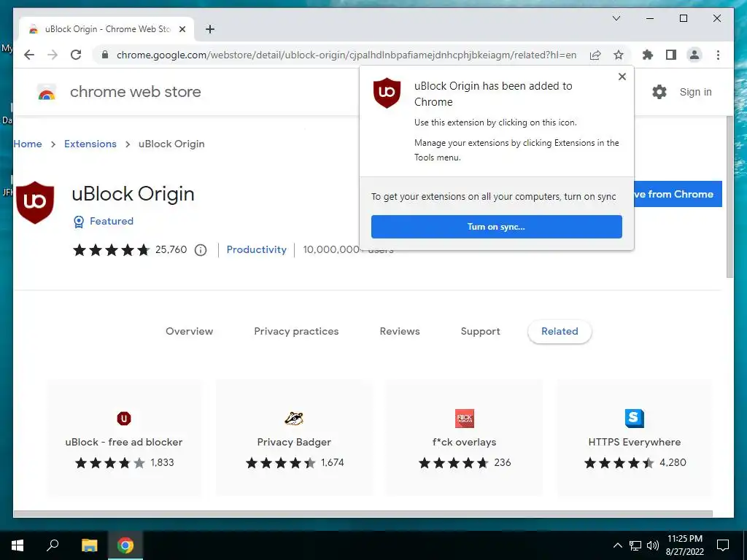747x560 pixels.
Task: Click the rating info circle icon
Action: (201, 250)
